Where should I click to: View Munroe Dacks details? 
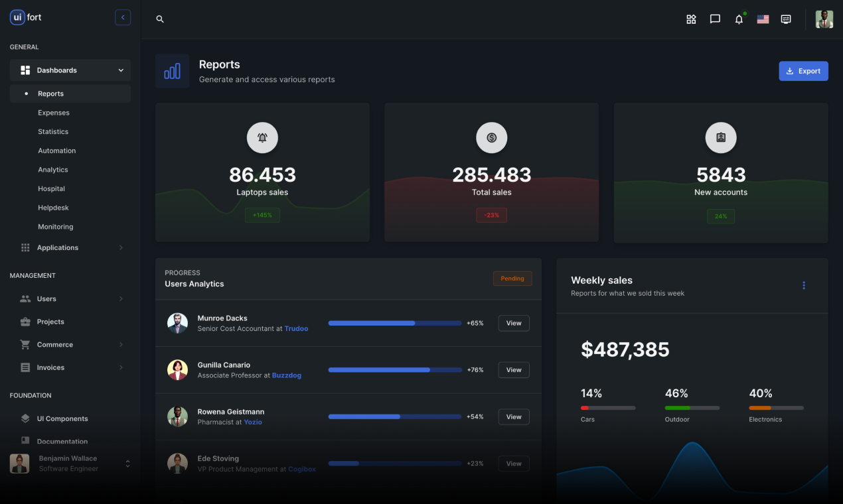[514, 323]
